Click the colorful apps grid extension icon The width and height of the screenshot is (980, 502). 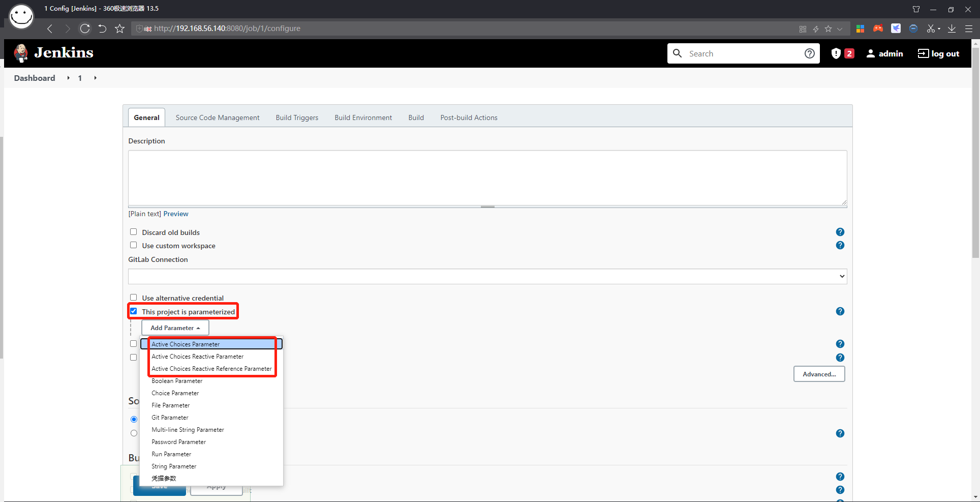coord(860,29)
